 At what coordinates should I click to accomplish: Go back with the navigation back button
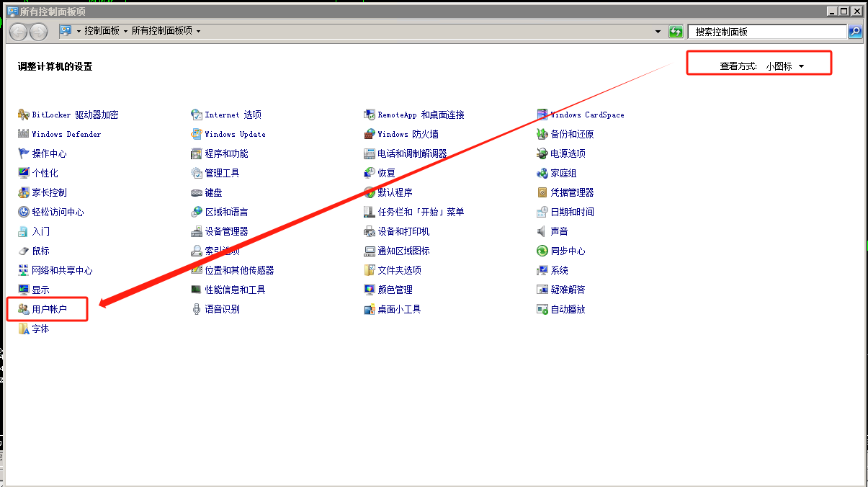click(18, 32)
